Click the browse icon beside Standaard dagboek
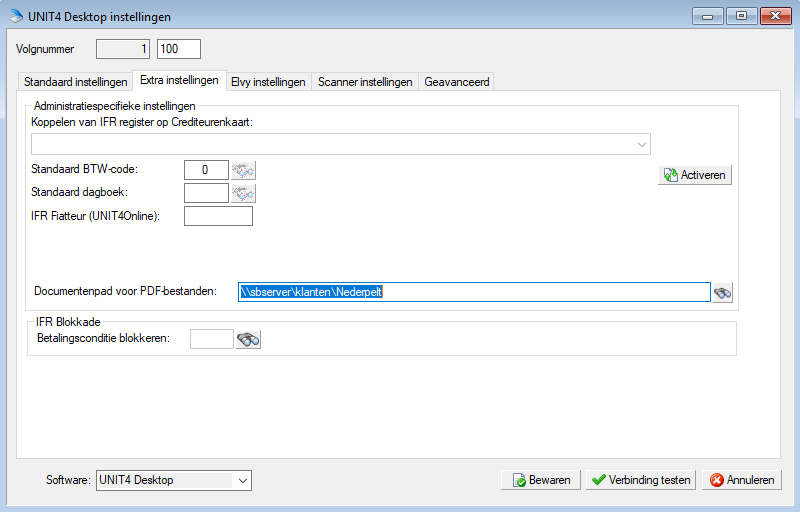This screenshot has height=512, width=800. click(243, 193)
